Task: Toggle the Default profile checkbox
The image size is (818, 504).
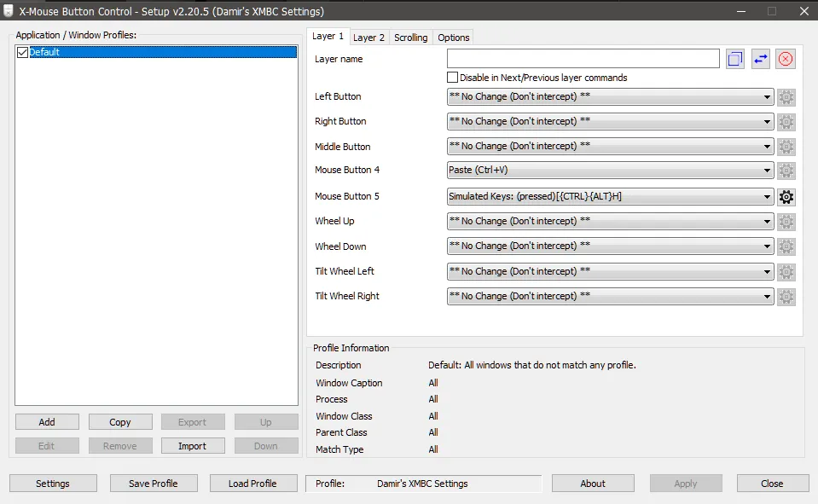Action: (23, 53)
